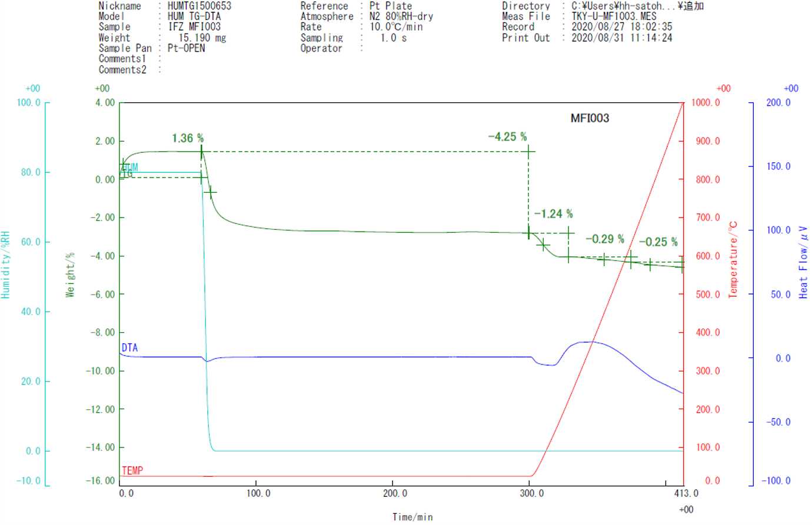812x525 pixels.
Task: Click the Sample name IFZ MFI003
Action: pos(194,26)
